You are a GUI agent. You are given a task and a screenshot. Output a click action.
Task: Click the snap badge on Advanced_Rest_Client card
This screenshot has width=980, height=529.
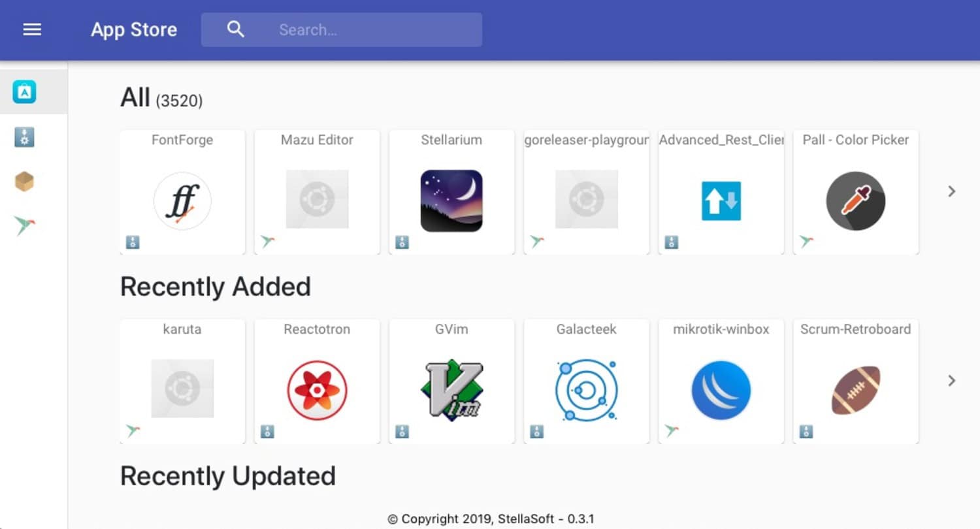[672, 242]
